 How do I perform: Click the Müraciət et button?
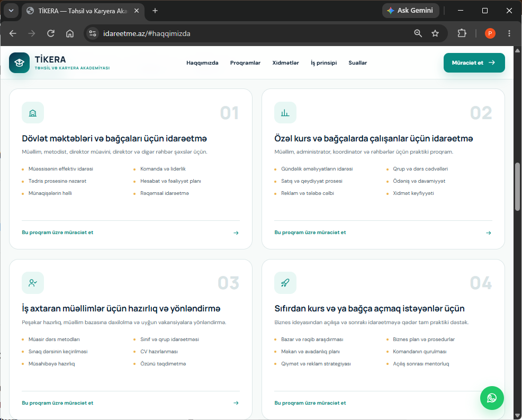coord(474,62)
